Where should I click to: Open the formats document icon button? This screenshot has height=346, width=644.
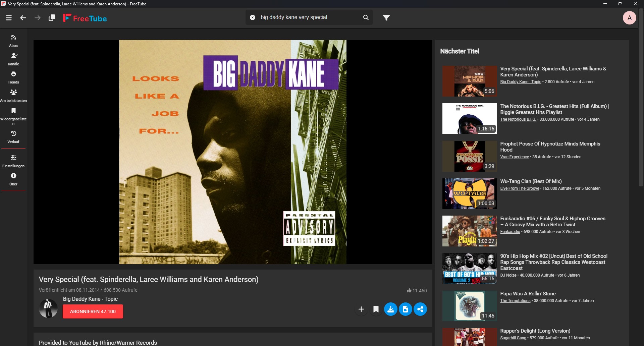pos(406,309)
